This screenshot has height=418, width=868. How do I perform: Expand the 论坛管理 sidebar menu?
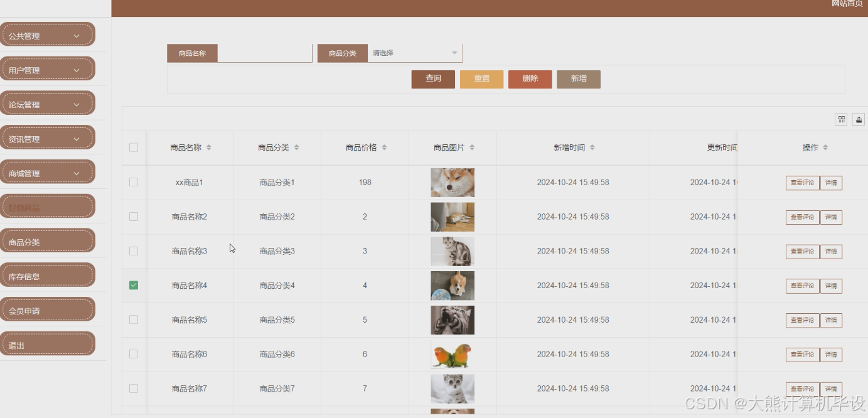tap(46, 104)
